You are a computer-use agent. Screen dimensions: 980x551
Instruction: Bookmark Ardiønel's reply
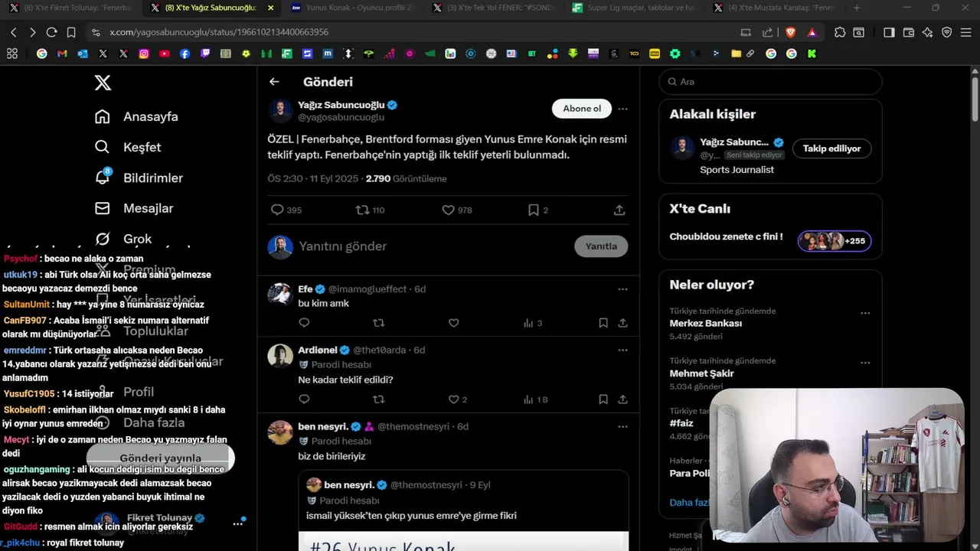coord(603,399)
